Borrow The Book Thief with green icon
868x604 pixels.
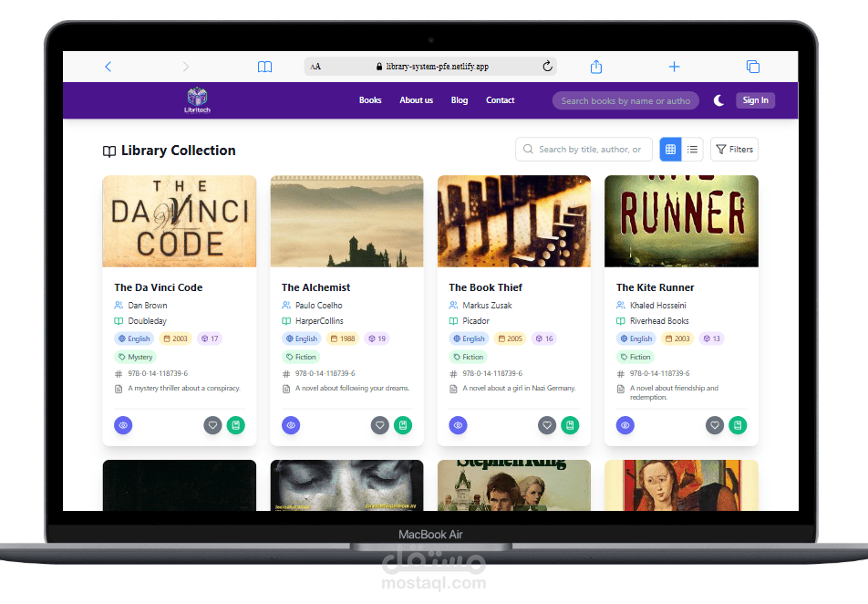coord(570,425)
